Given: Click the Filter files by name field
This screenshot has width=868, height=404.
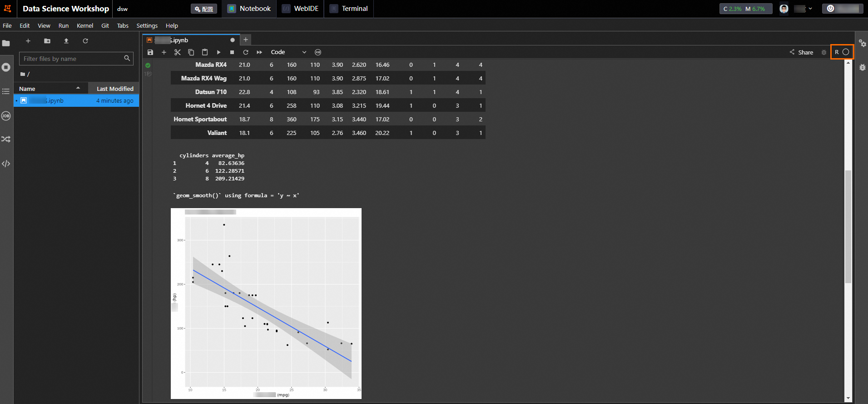Looking at the screenshot, I should click(76, 59).
